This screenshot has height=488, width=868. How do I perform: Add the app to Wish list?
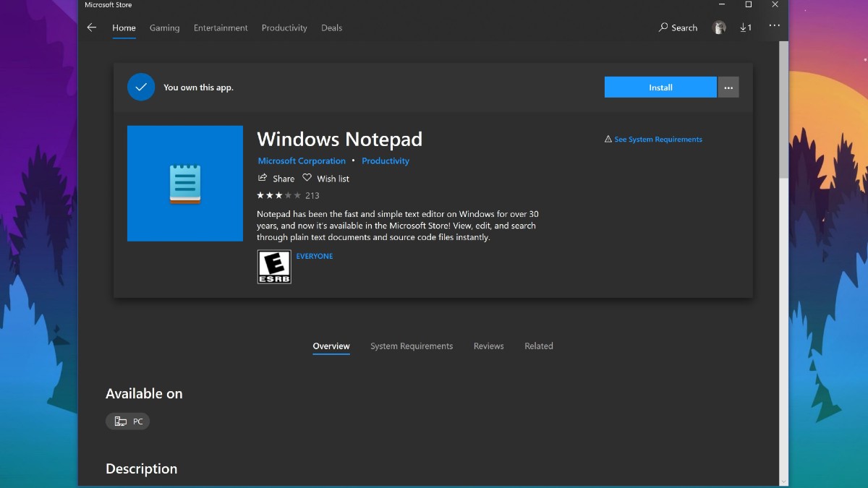pyautogui.click(x=326, y=179)
